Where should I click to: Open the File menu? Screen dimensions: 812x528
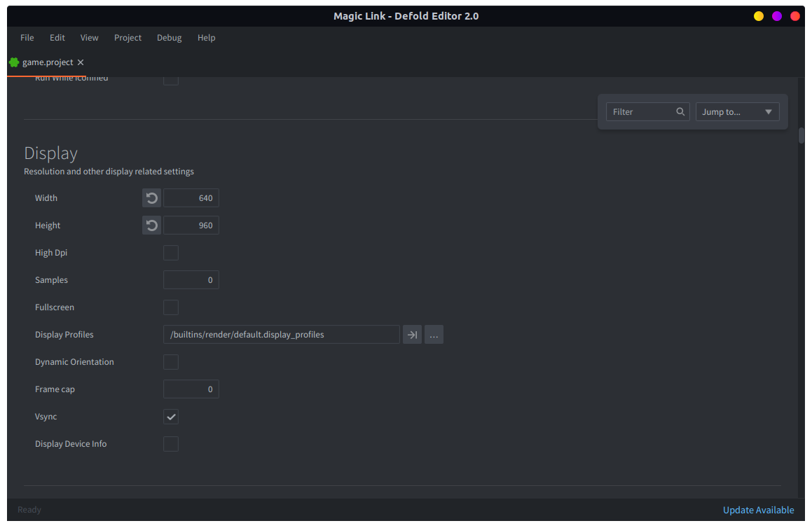[x=27, y=38]
